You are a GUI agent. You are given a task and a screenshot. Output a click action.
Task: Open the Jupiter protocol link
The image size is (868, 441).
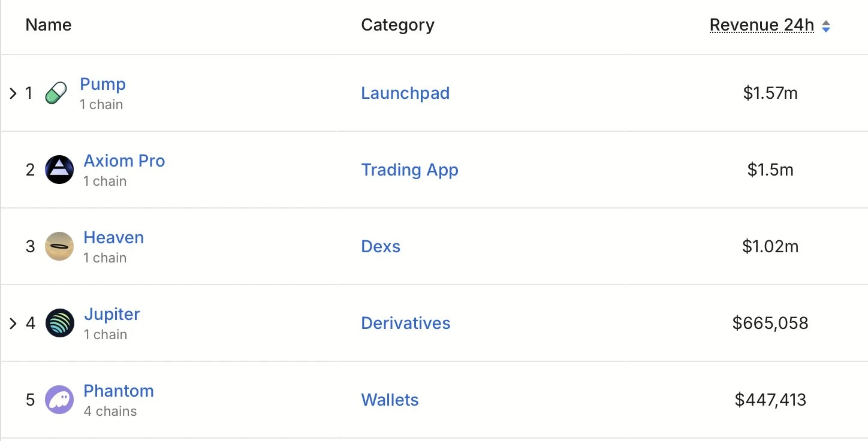[111, 315]
